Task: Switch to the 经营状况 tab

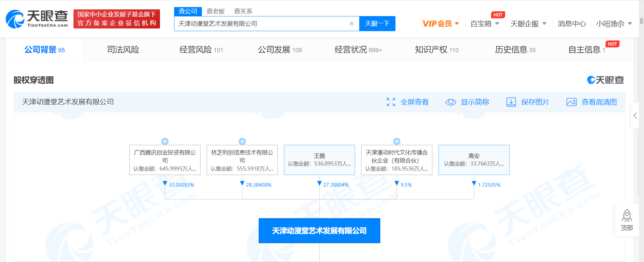Action: 358,50
